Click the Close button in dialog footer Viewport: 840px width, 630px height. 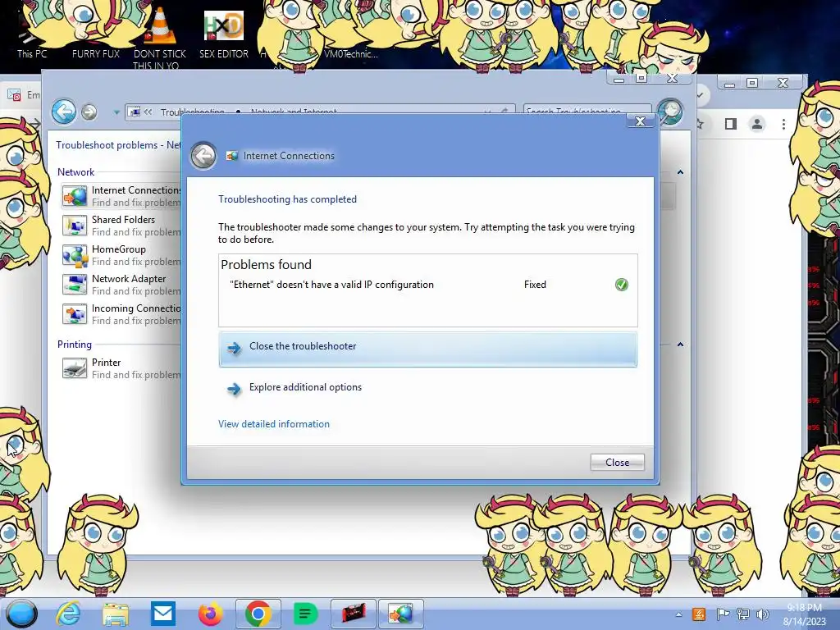(x=617, y=463)
